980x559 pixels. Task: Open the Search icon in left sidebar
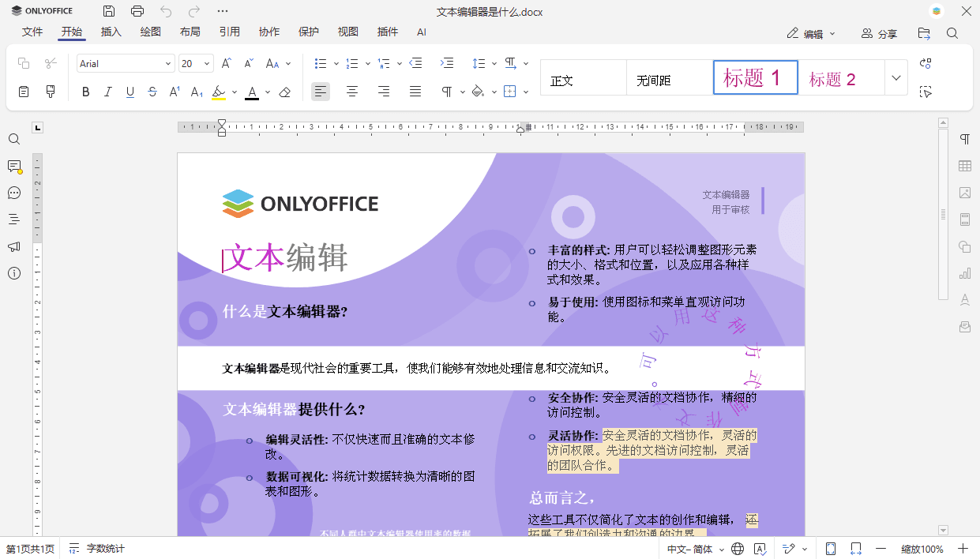(14, 139)
